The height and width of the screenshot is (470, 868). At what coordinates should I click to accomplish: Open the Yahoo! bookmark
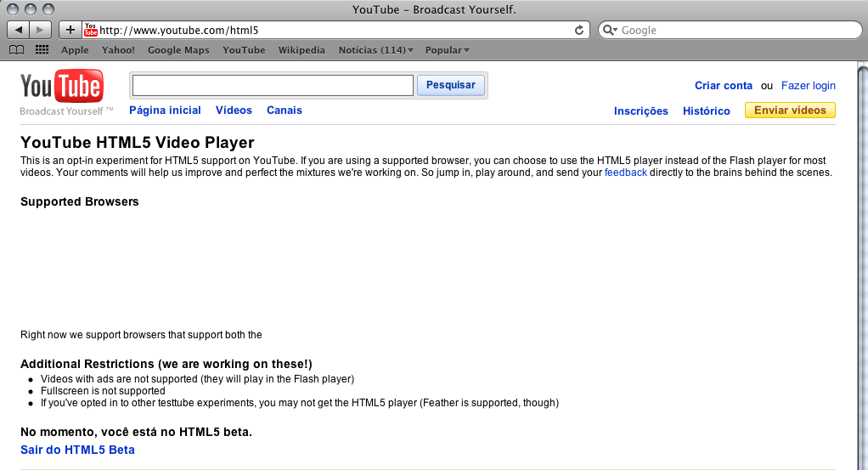118,50
